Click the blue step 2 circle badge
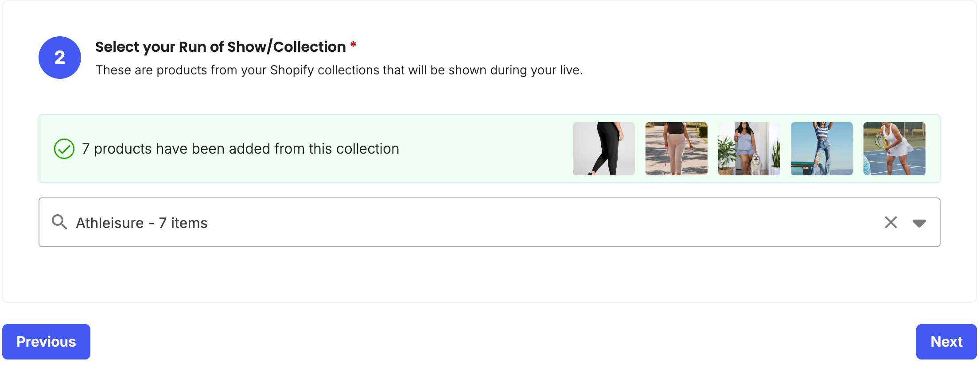The height and width of the screenshot is (371, 980). point(60,58)
